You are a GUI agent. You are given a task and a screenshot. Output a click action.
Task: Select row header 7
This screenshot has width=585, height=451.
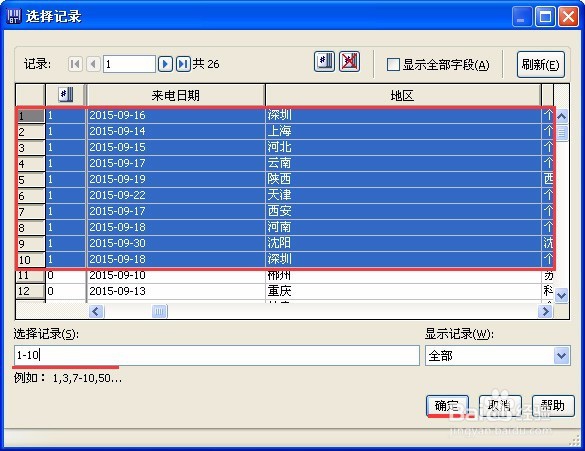31,212
